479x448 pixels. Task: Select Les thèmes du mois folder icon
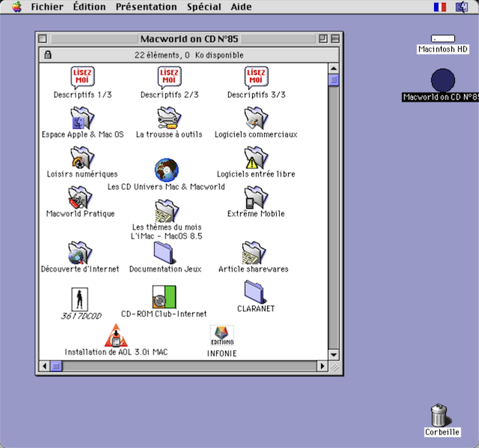tap(167, 211)
